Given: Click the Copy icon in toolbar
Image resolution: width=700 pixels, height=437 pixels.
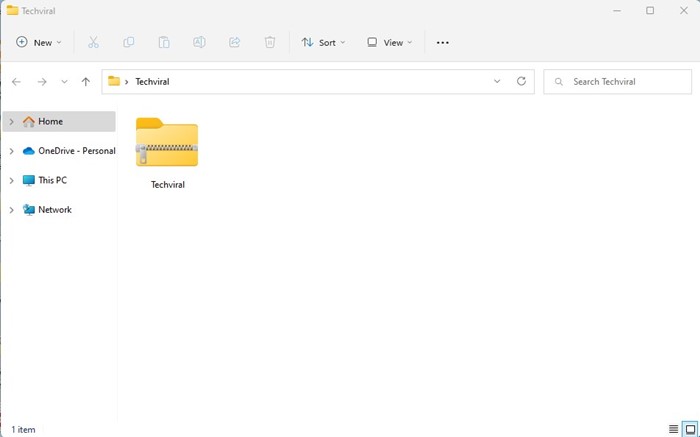Looking at the screenshot, I should 129,42.
